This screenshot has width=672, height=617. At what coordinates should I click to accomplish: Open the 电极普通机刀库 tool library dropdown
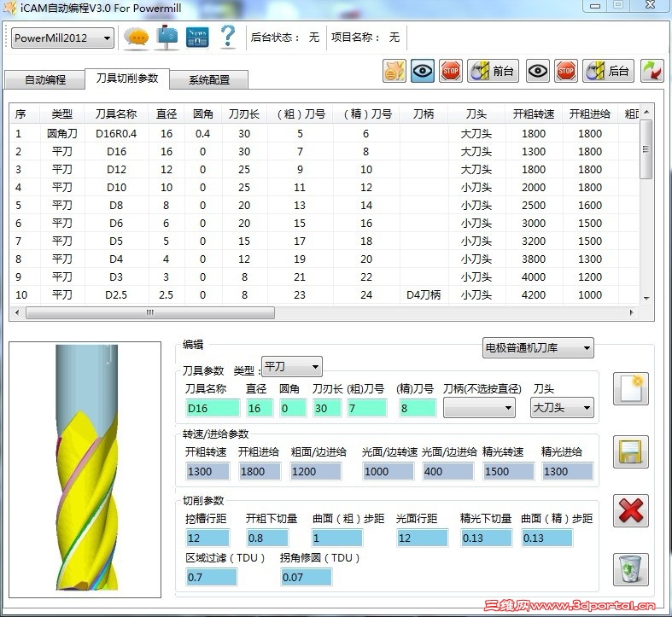pyautogui.click(x=538, y=347)
